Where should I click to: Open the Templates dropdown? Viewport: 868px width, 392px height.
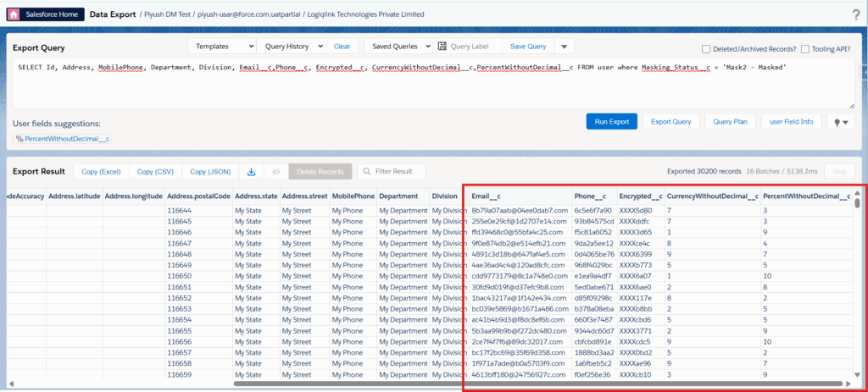(x=221, y=47)
